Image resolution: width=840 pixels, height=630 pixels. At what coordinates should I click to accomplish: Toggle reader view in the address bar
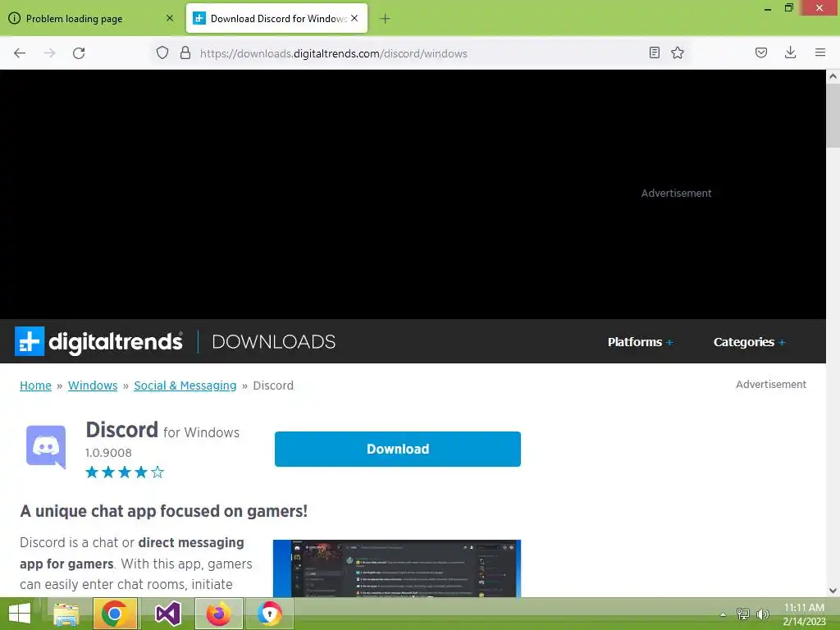(654, 52)
